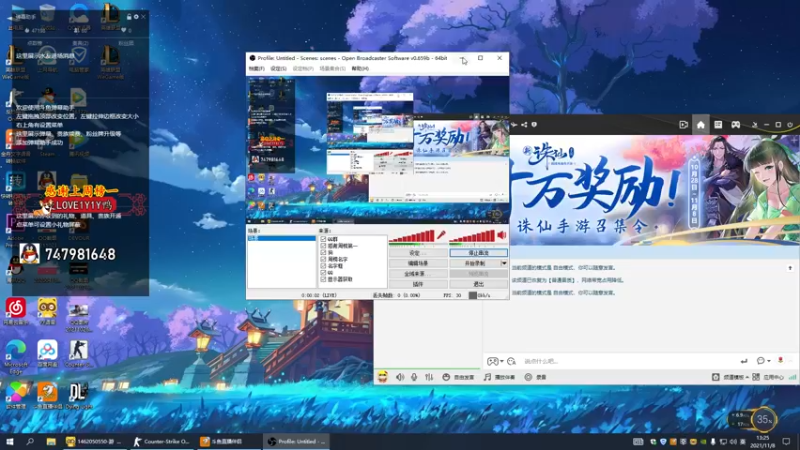Image resolution: width=800 pixels, height=450 pixels.
Task: Toggle the QQ source checkbox in OBS
Action: pyautogui.click(x=323, y=272)
